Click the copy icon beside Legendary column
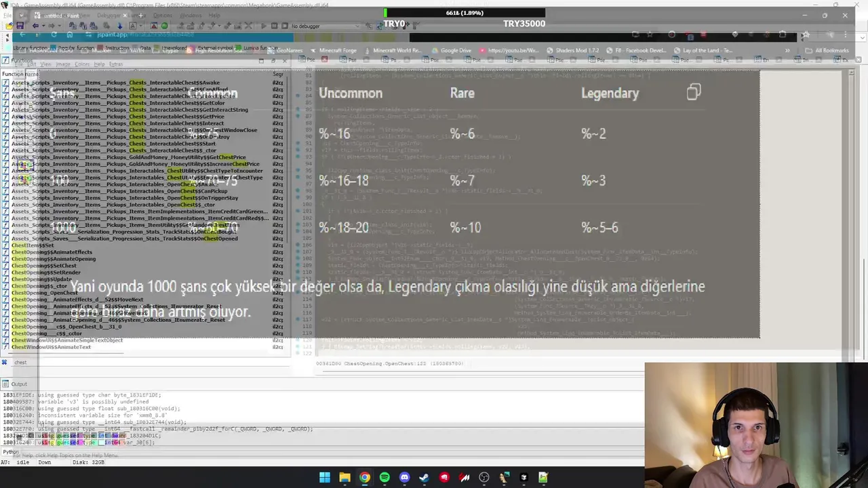868x488 pixels. click(x=693, y=92)
